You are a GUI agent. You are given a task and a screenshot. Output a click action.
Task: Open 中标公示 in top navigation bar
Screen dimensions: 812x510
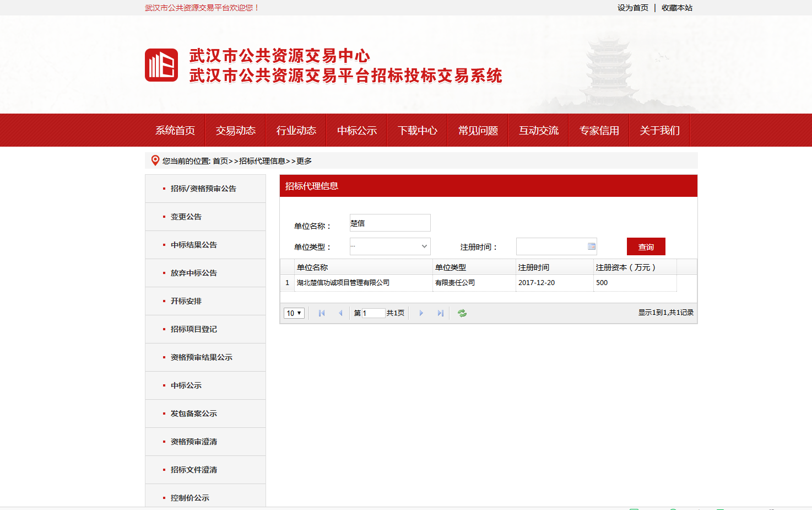coord(357,131)
